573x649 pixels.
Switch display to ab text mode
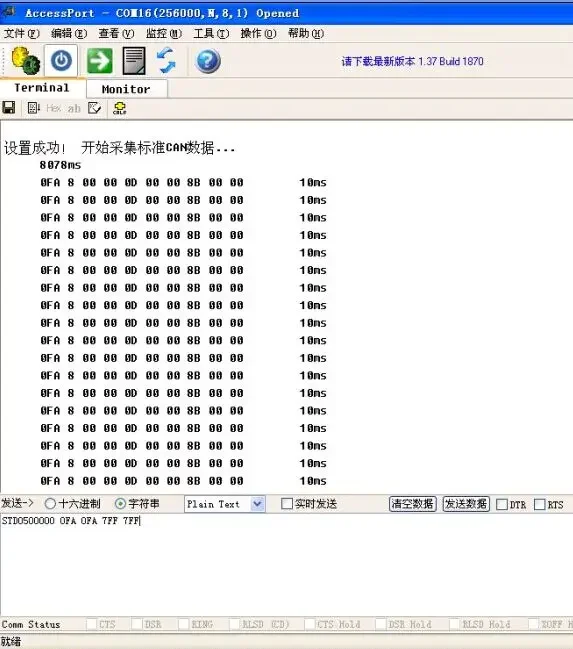(x=74, y=108)
